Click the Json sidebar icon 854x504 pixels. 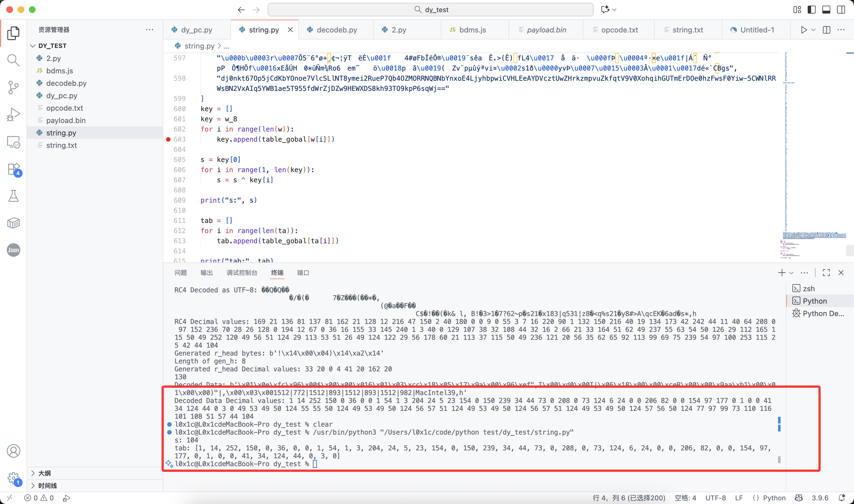(13, 250)
